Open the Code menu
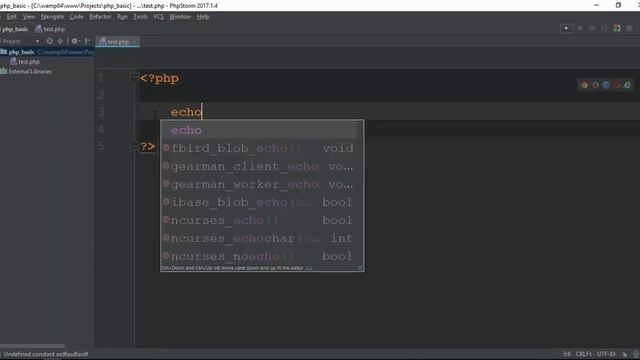The height and width of the screenshot is (360, 640). [x=76, y=17]
